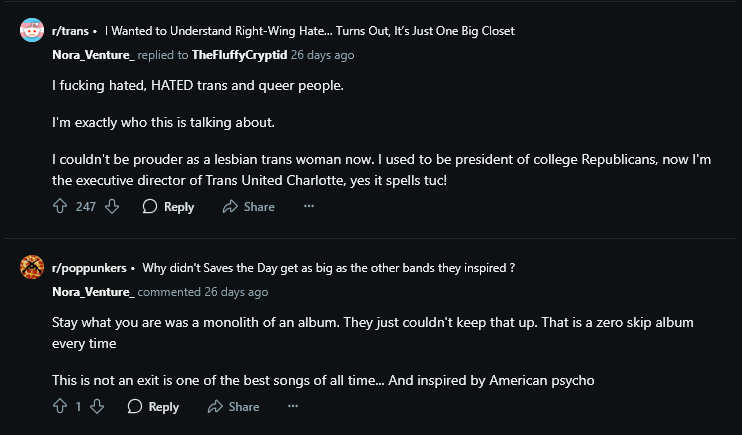
Task: Open the Right-Wing Hate post title
Action: point(309,31)
